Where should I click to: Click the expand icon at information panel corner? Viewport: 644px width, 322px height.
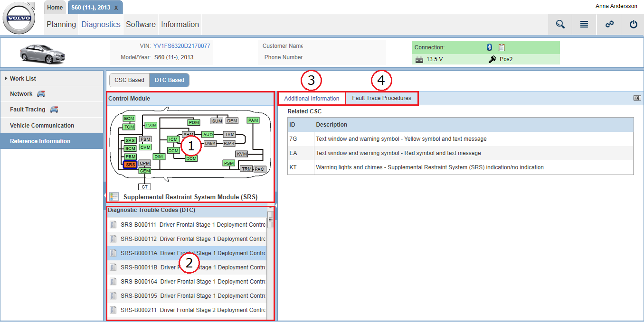click(637, 98)
